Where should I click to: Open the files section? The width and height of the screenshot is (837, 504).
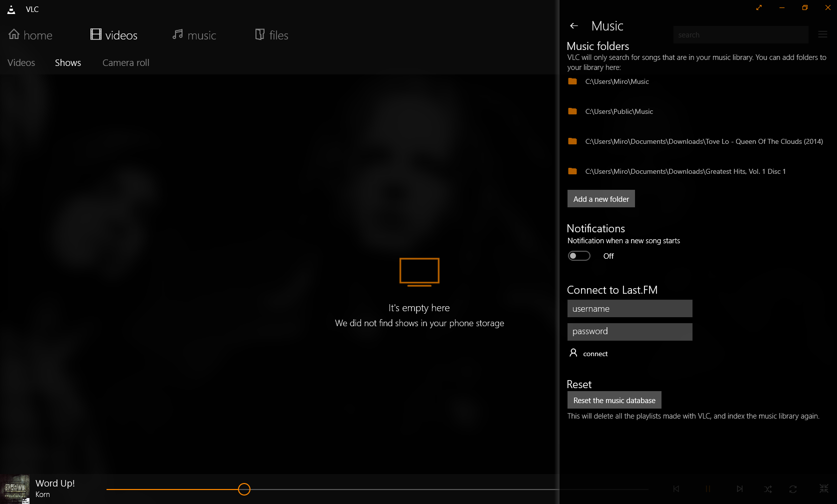[271, 35]
